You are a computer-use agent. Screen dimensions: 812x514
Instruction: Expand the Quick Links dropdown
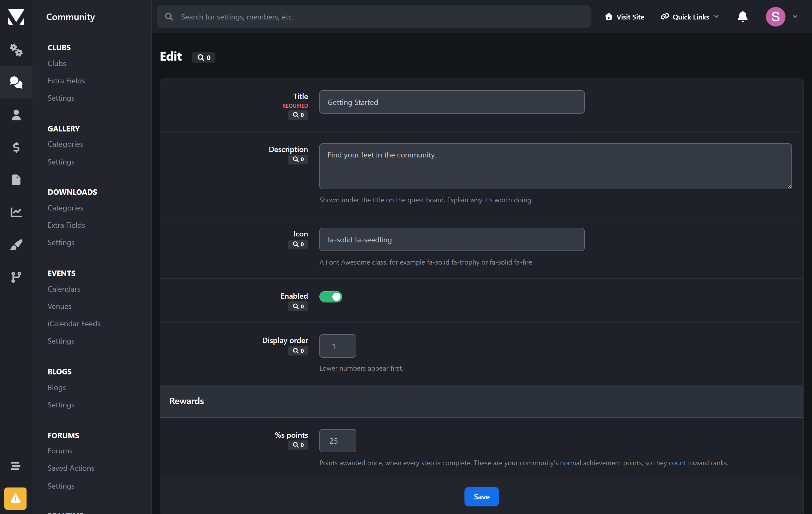coord(690,17)
